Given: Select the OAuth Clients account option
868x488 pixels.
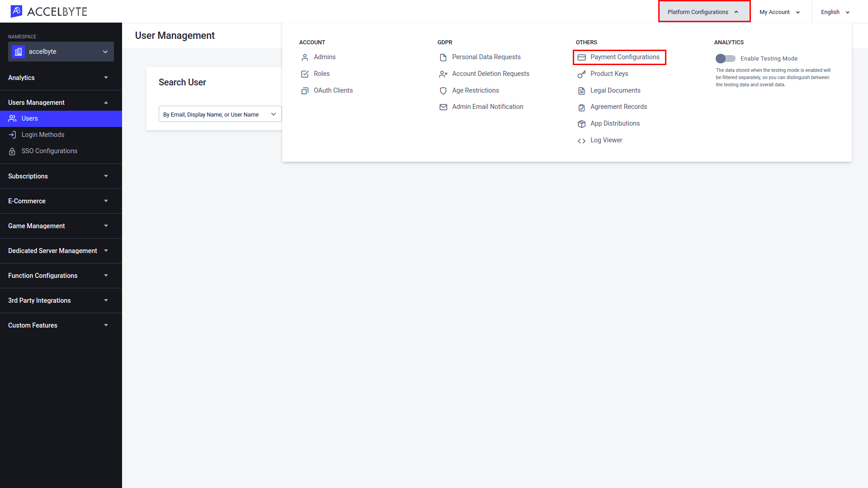Looking at the screenshot, I should point(333,89).
